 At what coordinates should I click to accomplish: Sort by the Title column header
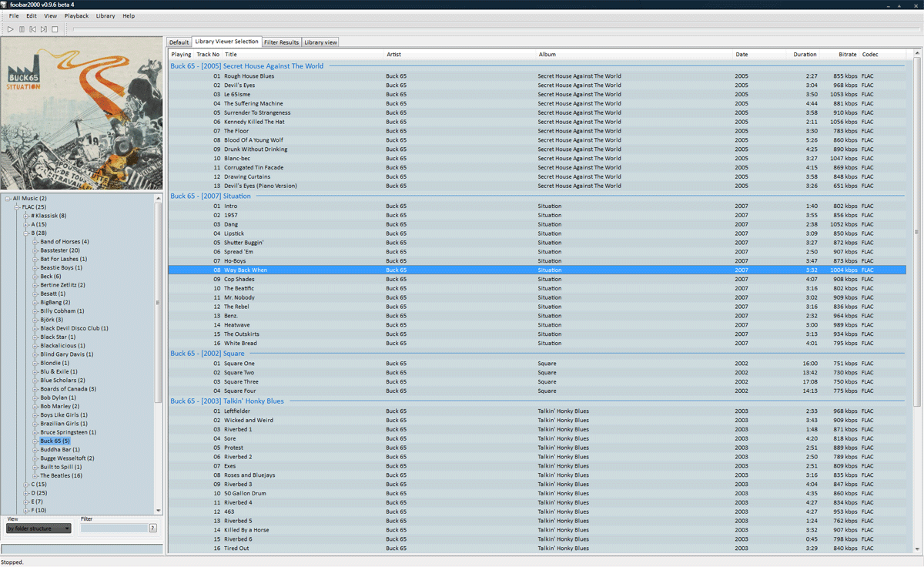point(303,55)
